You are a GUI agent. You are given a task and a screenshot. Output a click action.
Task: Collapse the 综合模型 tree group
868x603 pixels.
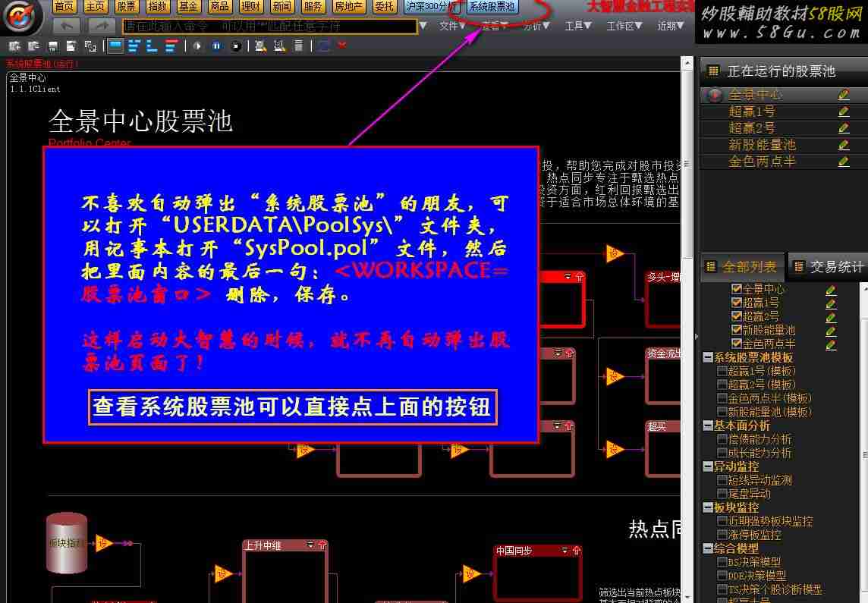(707, 548)
